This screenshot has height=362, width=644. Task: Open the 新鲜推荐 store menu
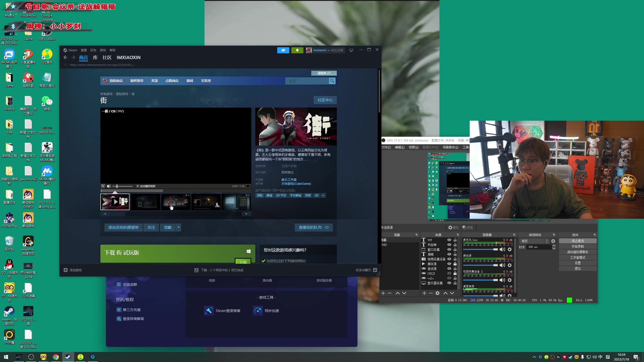coord(137,81)
